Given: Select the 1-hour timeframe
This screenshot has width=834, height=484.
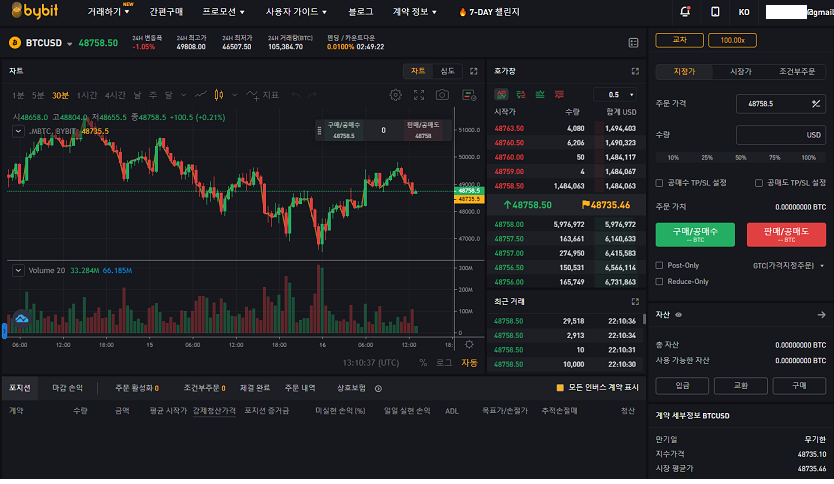Looking at the screenshot, I should (87, 95).
